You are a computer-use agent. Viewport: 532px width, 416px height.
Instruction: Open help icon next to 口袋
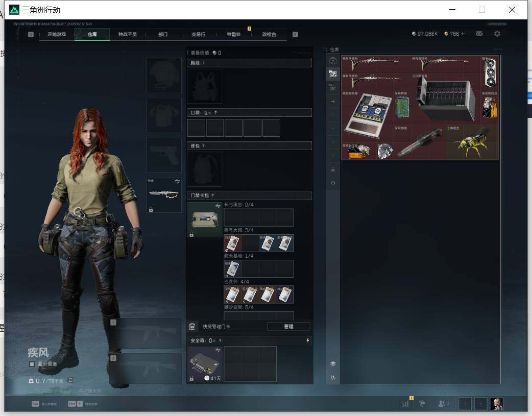215,113
